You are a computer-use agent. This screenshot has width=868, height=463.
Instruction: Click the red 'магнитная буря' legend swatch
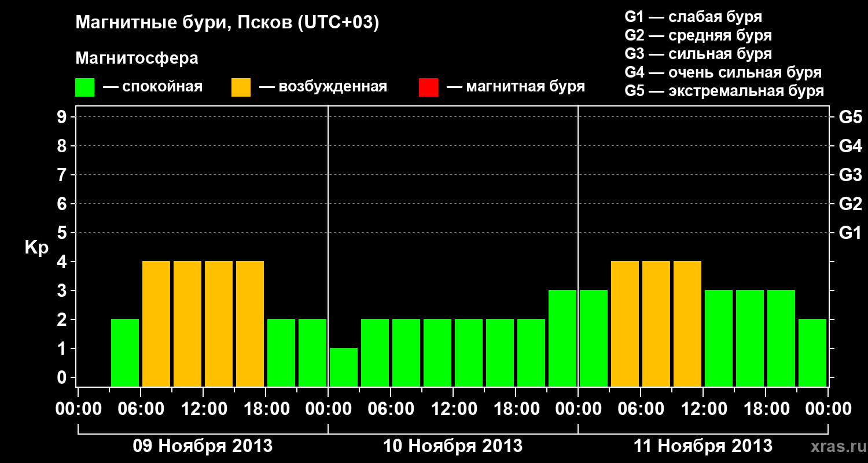428,87
